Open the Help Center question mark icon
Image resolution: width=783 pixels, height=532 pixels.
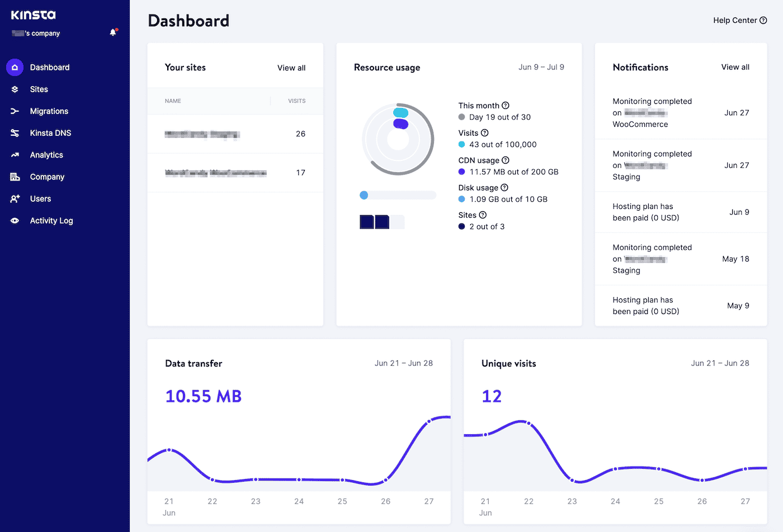[x=764, y=20]
